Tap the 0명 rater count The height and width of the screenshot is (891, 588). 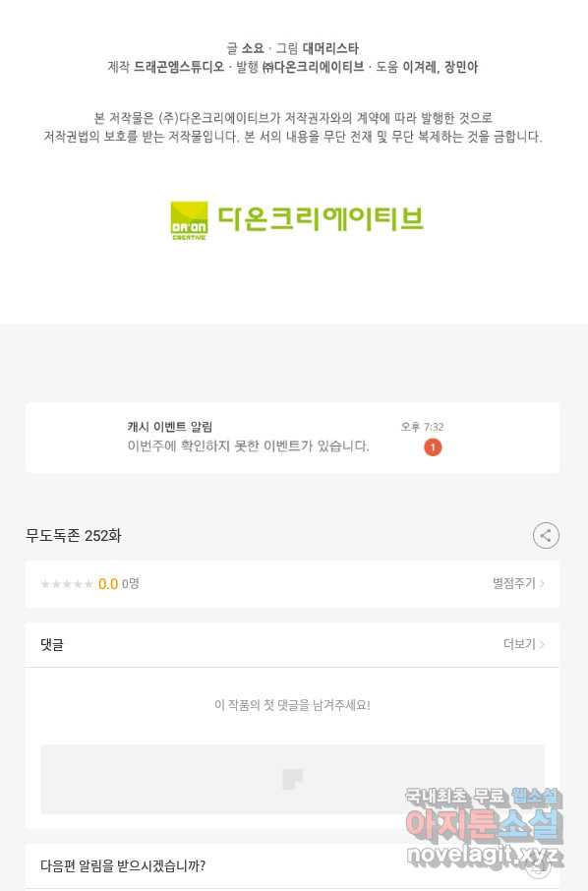[131, 583]
